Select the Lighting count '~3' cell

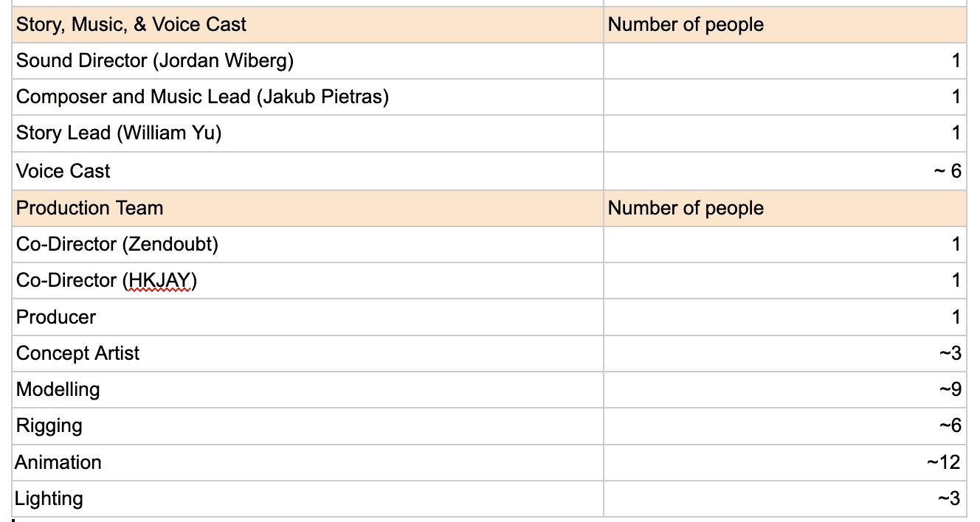[x=949, y=498]
